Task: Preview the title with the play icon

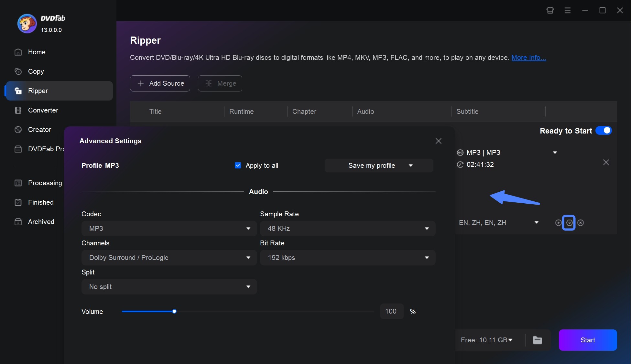Action: point(558,223)
